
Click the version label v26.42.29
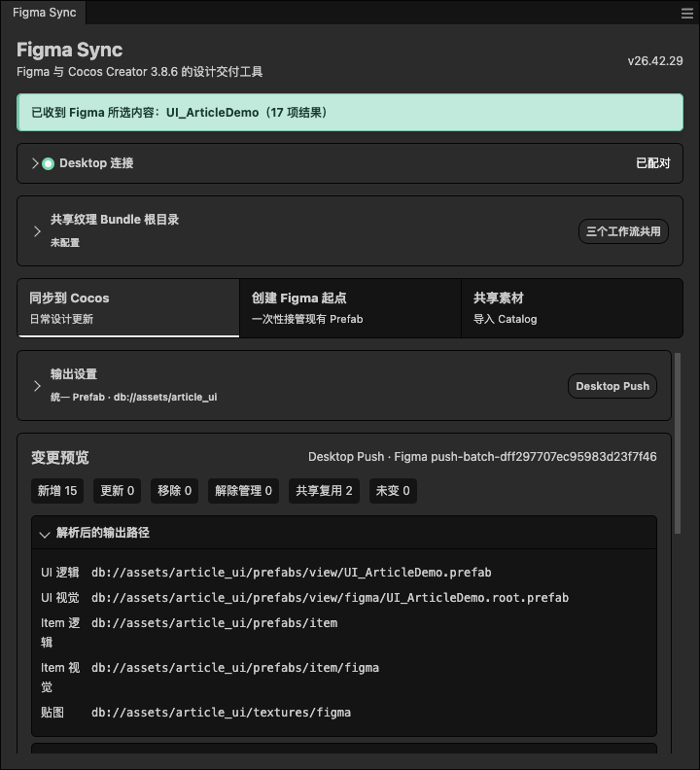click(x=655, y=61)
